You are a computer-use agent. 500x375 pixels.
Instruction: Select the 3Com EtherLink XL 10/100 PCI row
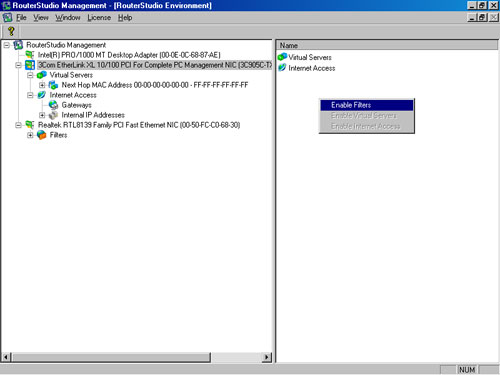click(x=155, y=65)
